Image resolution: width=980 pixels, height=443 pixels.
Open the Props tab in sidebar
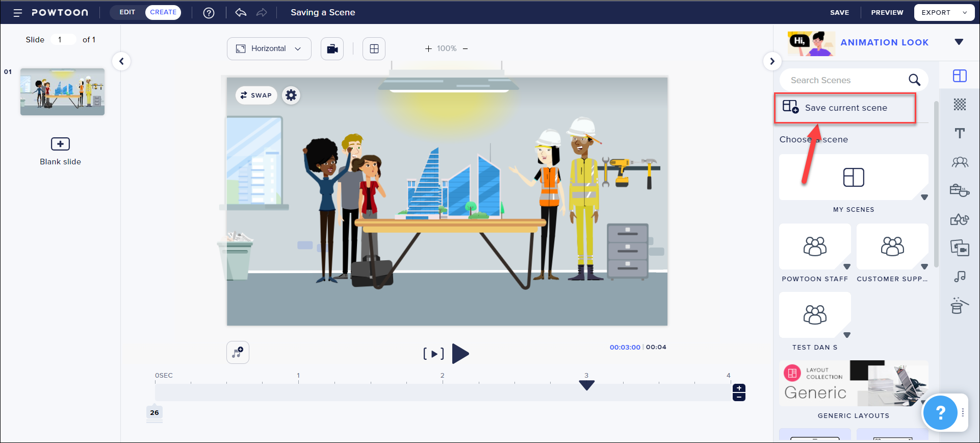pos(960,190)
